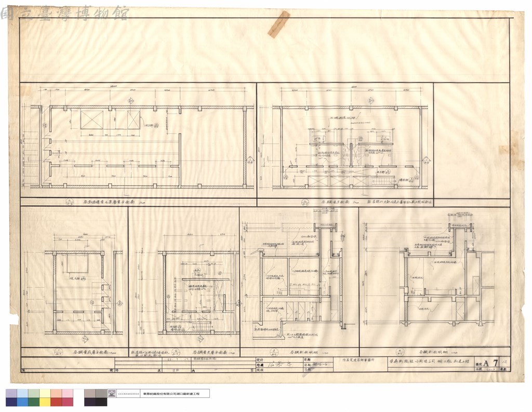Screen dimensions: 532x412
Task: Pick the pale pink color swatch
Action: [68, 394]
